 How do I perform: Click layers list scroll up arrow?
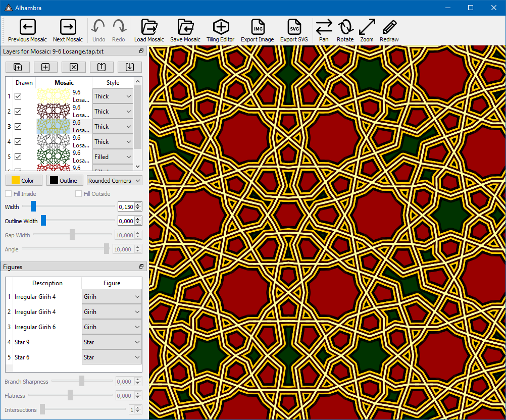(x=138, y=81)
